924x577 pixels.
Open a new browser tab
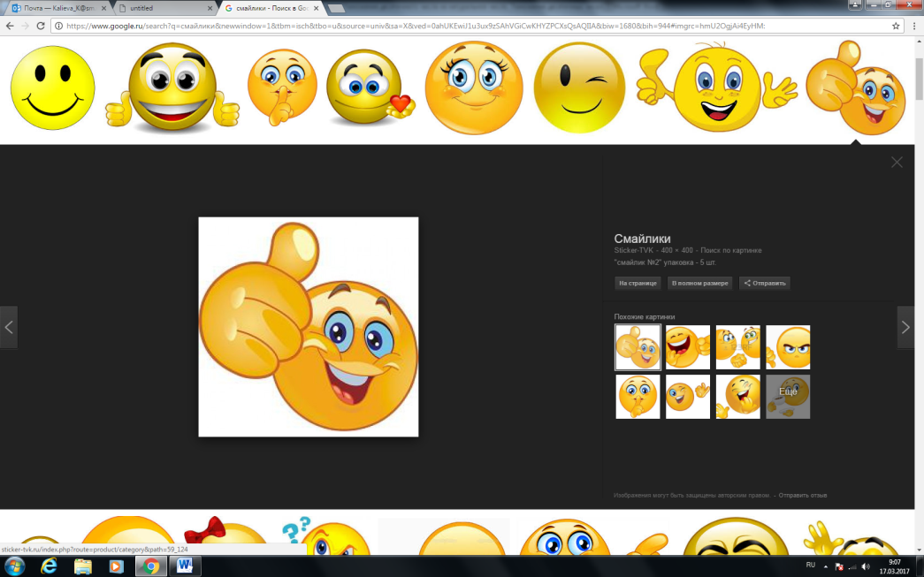pos(336,8)
